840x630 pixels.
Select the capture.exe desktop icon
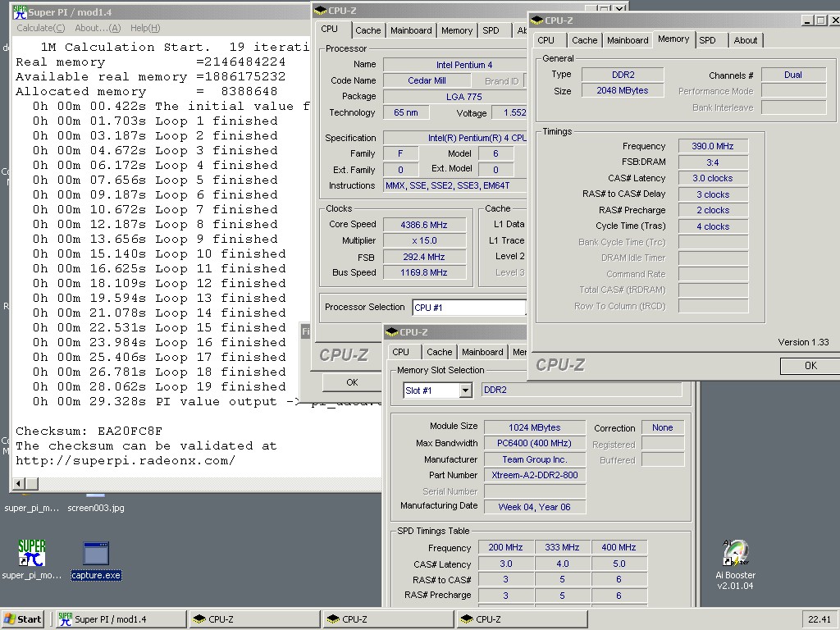coord(97,554)
